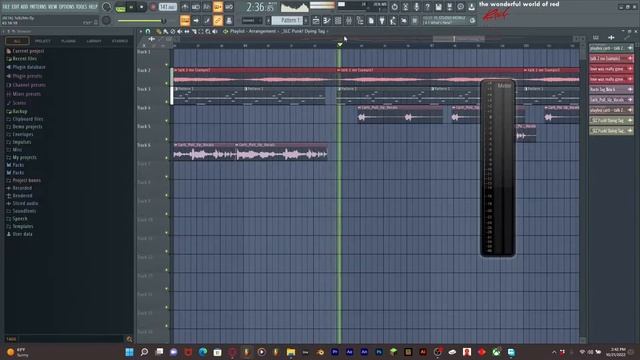Toggle the countdown-before-recording icon

tap(207, 7)
